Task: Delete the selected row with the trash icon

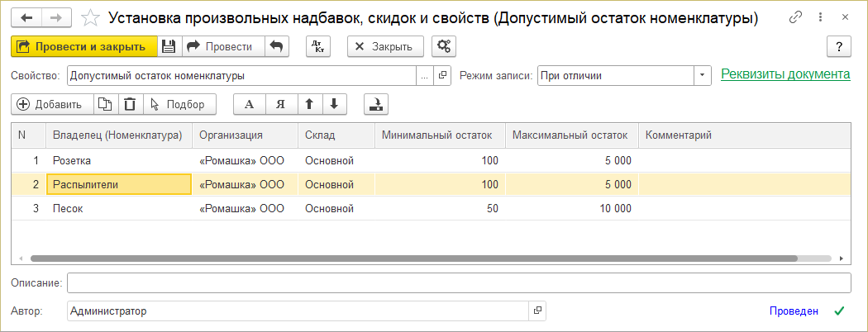Action: coord(131,104)
